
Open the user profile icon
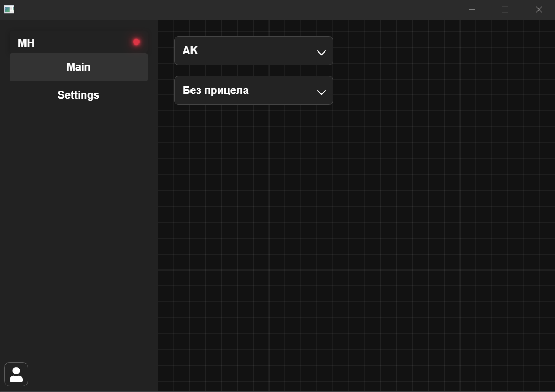click(16, 374)
